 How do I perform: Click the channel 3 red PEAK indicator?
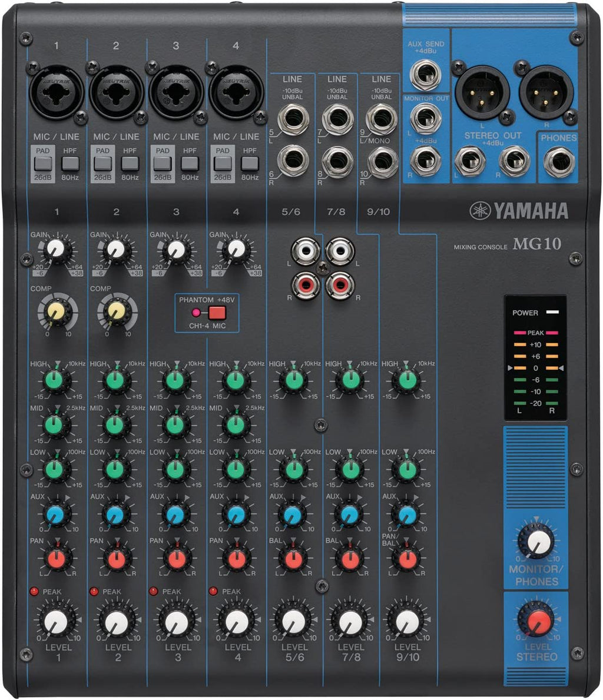153,591
